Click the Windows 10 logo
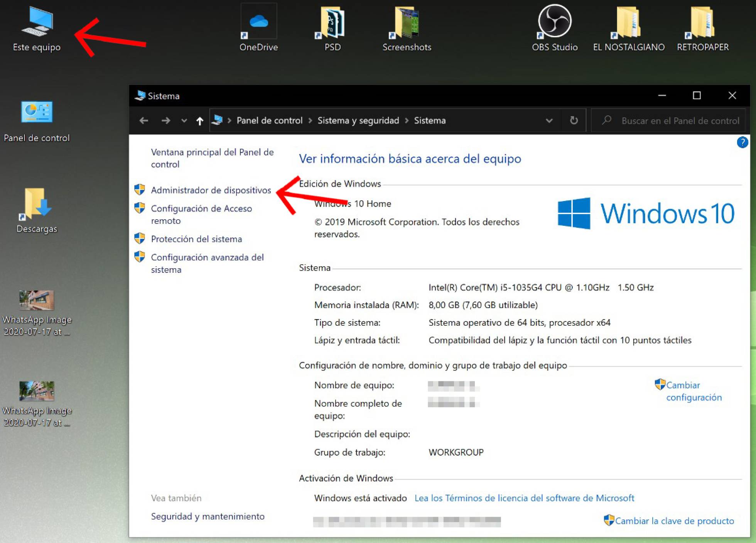The height and width of the screenshot is (543, 756). point(646,213)
